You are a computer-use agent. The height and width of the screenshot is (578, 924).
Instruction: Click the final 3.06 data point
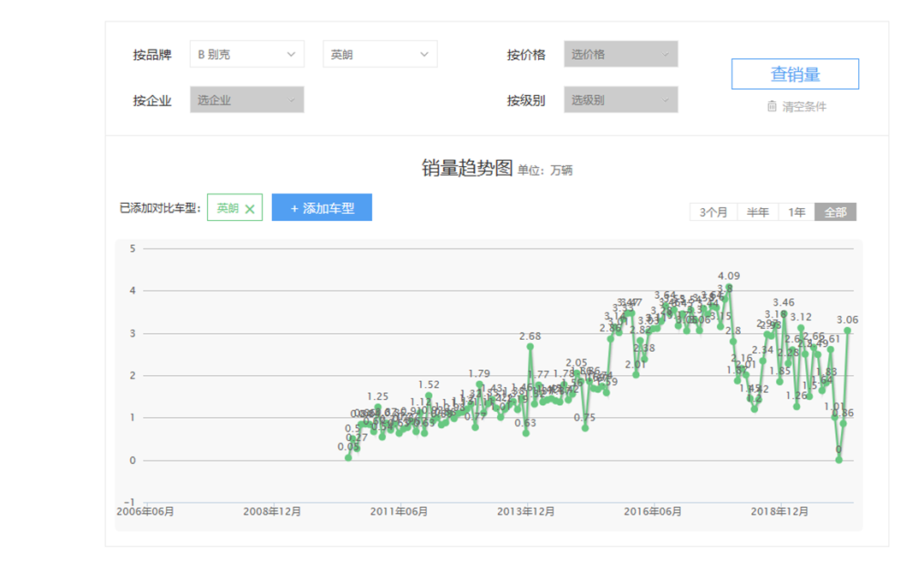point(848,330)
